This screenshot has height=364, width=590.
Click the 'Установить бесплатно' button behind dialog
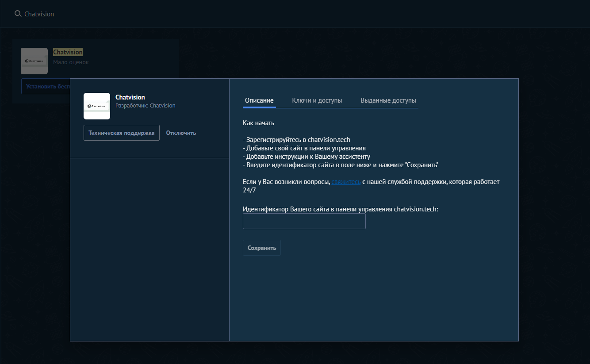(46, 86)
